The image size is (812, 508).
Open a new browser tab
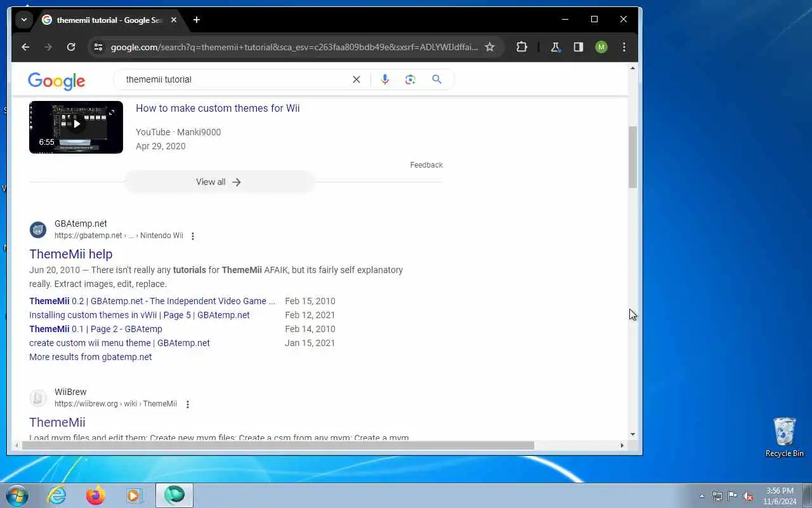[x=197, y=20]
